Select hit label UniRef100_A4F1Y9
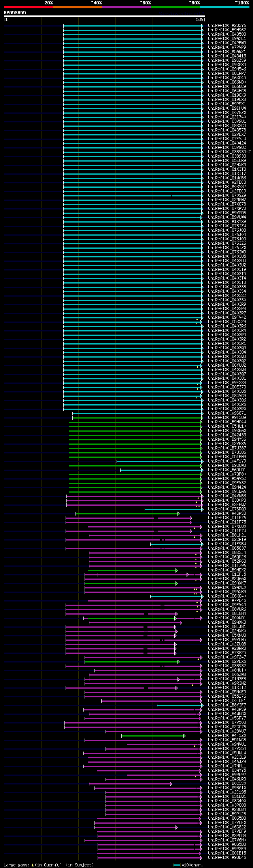 (227, 461)
